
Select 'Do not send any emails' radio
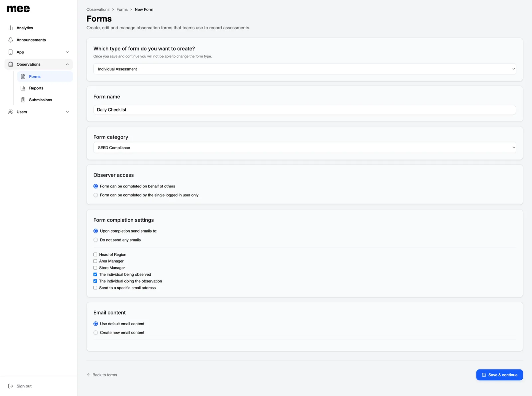(x=96, y=240)
